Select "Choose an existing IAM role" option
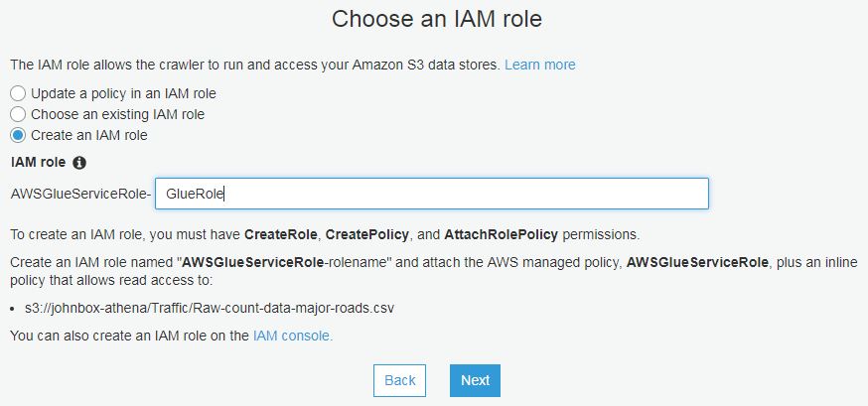Image resolution: width=868 pixels, height=406 pixels. coord(18,114)
